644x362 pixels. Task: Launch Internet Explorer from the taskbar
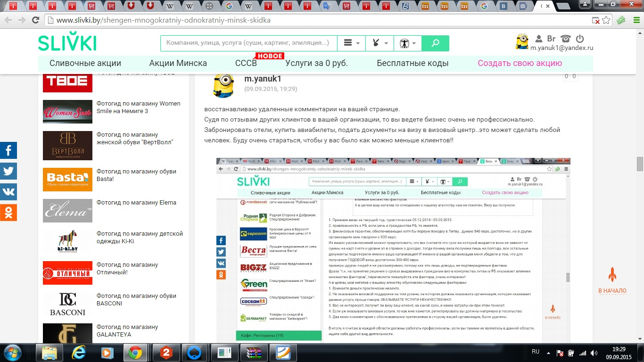[x=78, y=352]
